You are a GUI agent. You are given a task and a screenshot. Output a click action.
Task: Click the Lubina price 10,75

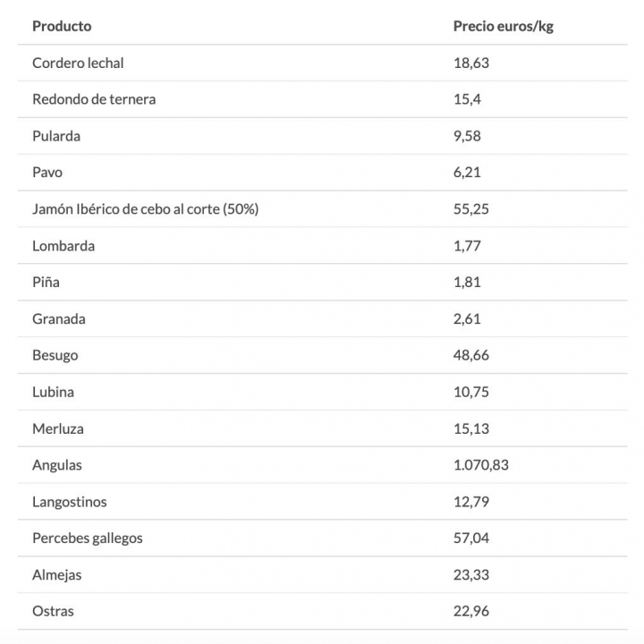470,392
